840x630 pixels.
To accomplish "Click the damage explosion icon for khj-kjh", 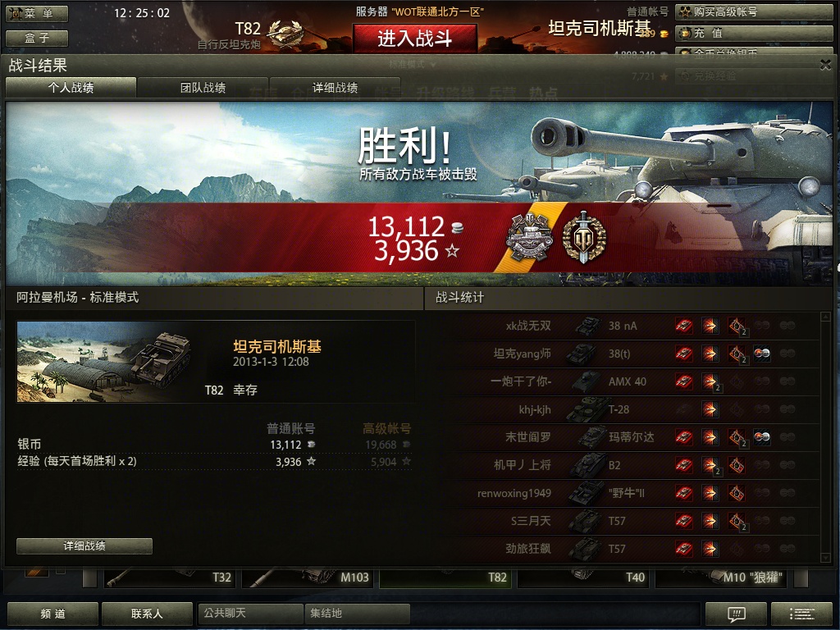I will pyautogui.click(x=710, y=409).
